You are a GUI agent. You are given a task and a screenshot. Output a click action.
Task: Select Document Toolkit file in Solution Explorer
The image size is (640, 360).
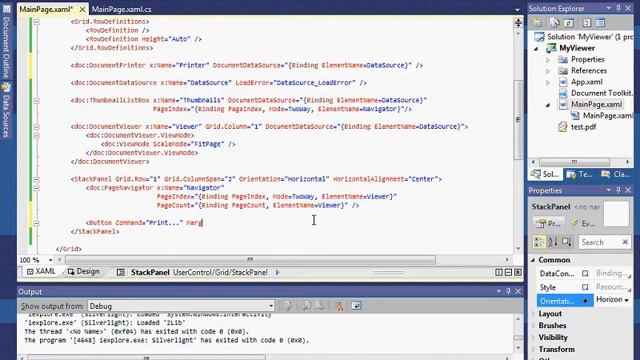[x=601, y=93]
